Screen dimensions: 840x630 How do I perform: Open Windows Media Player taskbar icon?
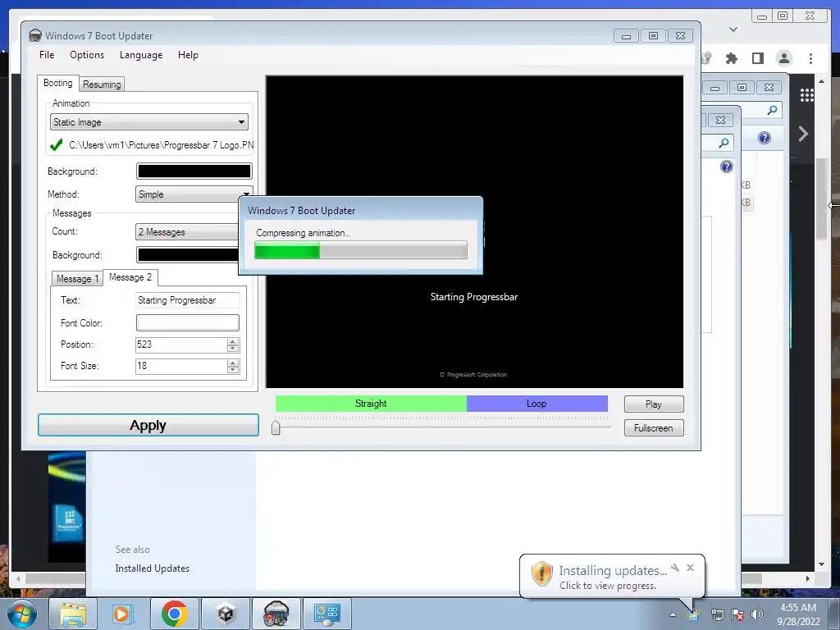point(123,614)
